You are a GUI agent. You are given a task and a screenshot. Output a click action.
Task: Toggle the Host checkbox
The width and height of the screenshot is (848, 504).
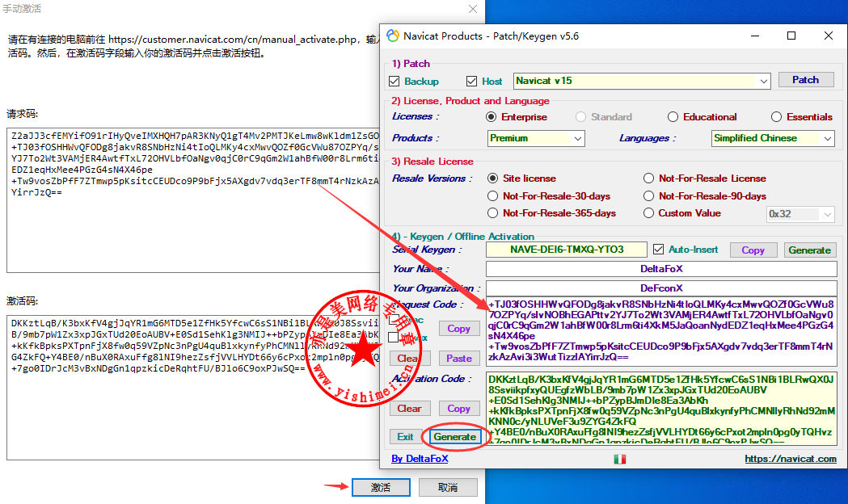[x=471, y=81]
